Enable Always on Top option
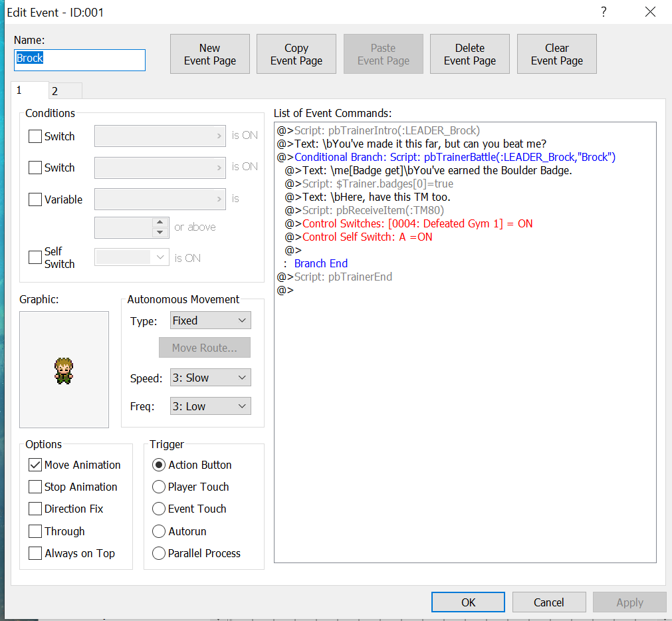This screenshot has width=672, height=621. (x=35, y=553)
